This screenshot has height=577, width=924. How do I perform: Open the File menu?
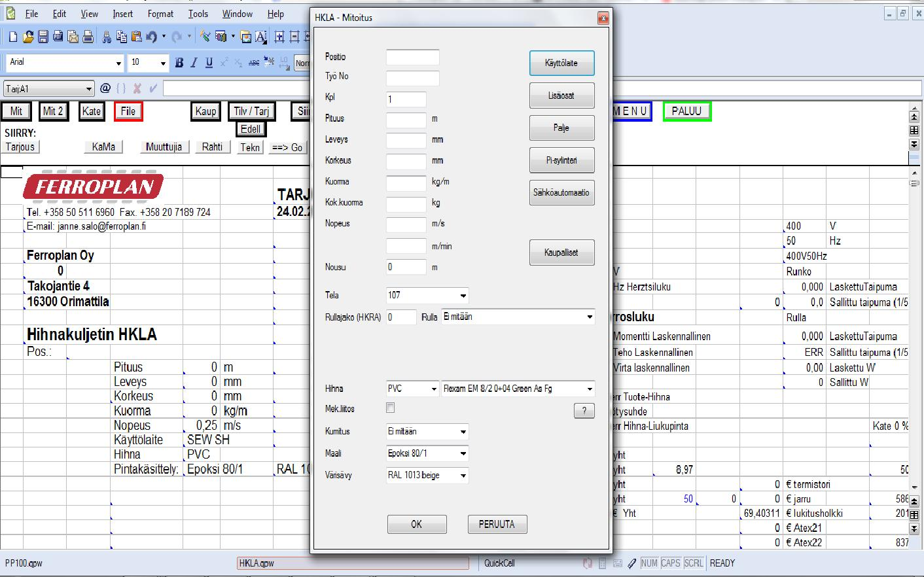(31, 13)
